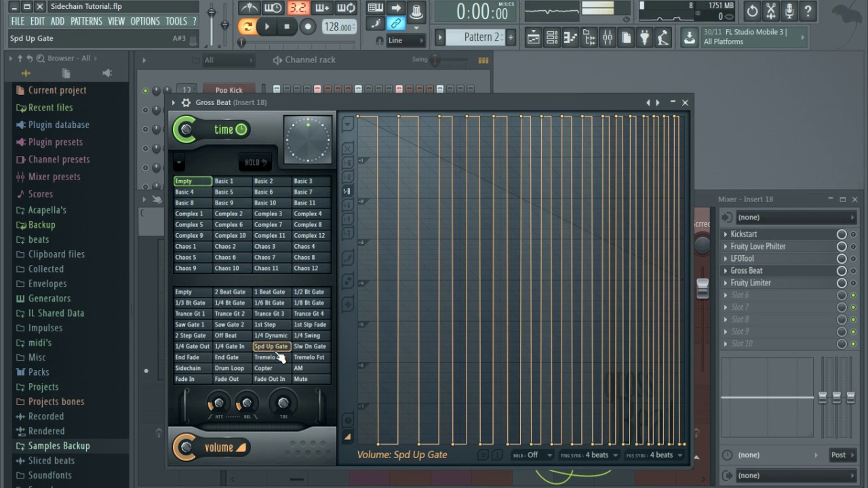868x488 pixels.
Task: Click the tempo field showing 128.000
Action: [338, 27]
